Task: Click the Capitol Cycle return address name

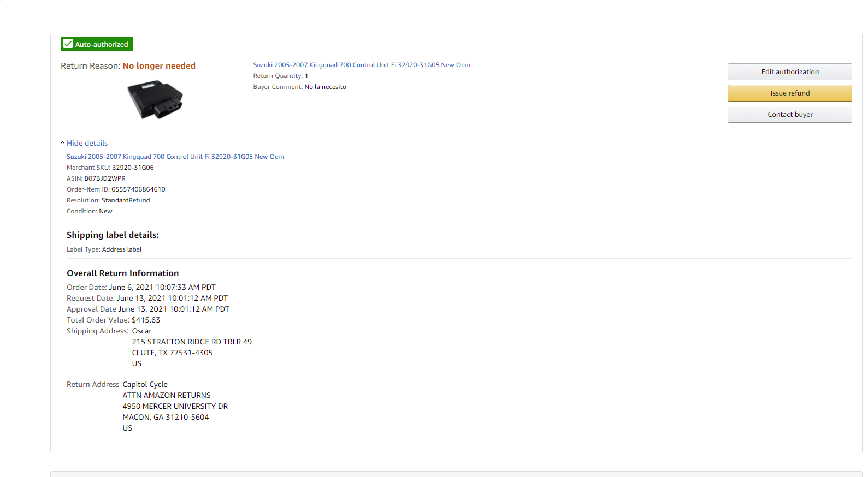Action: (145, 385)
